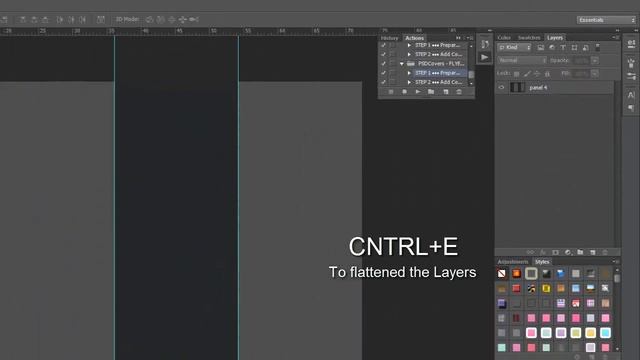
Task: Apply the blue glass style swatch
Action: click(561, 273)
